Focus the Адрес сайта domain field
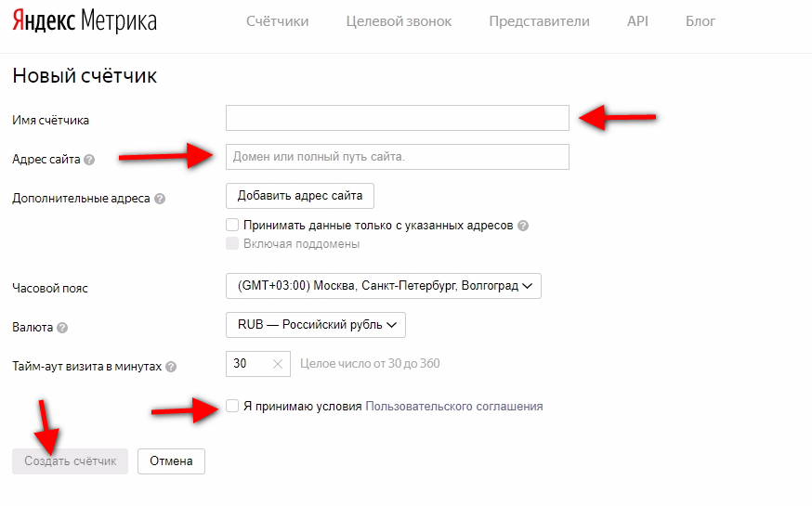Viewport: 812px width, 506px height. pyautogui.click(x=398, y=157)
